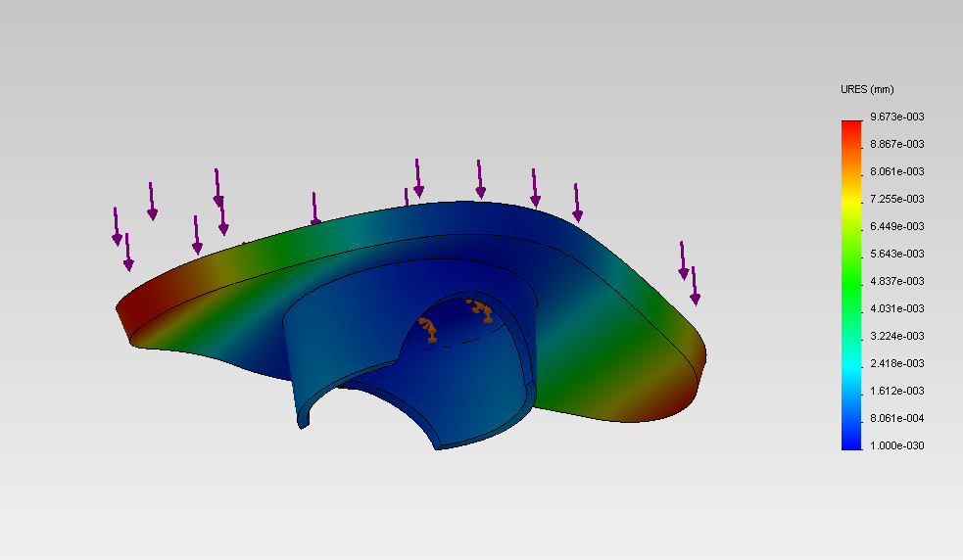Select the 4.837e-003 legend label

pos(897,281)
